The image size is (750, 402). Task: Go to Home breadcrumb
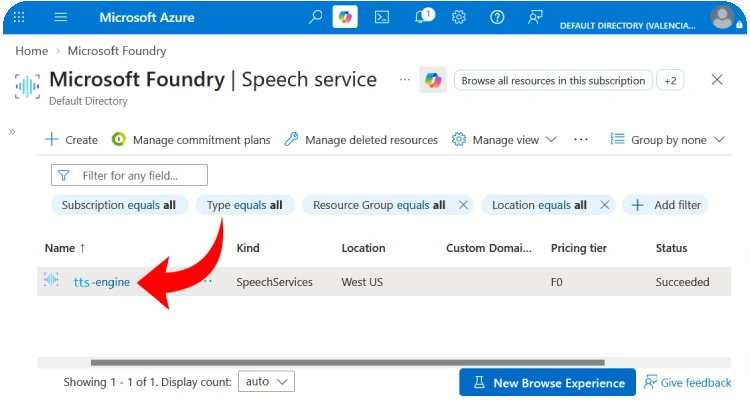coord(32,51)
